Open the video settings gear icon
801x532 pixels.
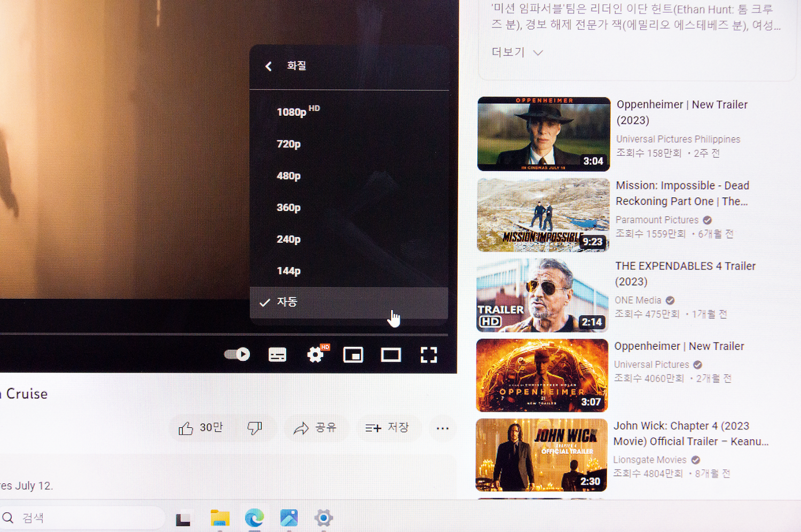[316, 355]
